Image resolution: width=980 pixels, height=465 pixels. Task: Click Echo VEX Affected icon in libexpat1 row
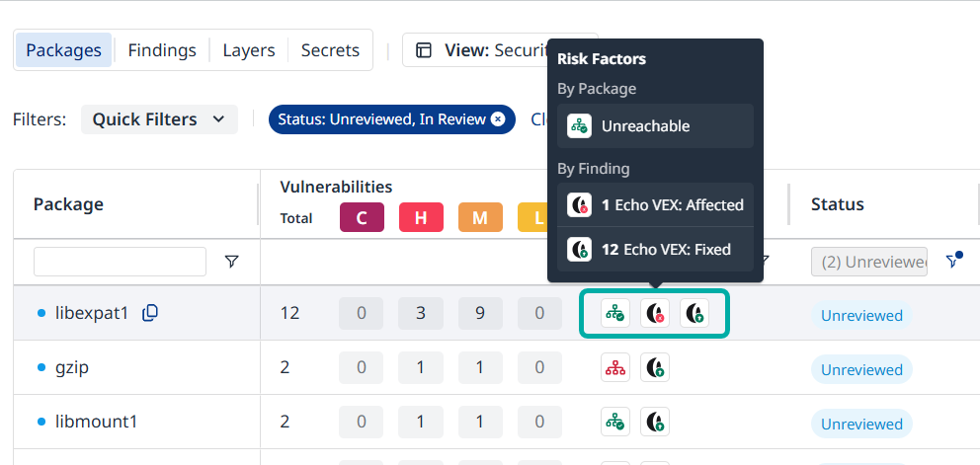pos(655,313)
